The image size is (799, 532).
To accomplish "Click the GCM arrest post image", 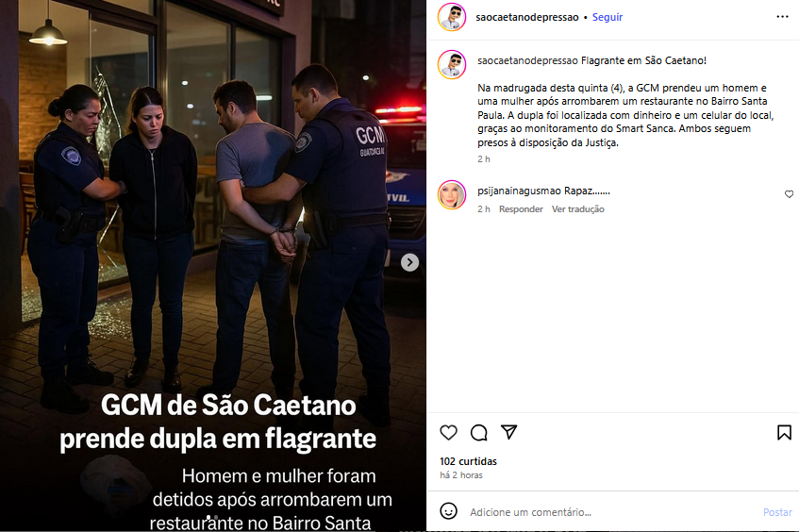I will coord(213,266).
